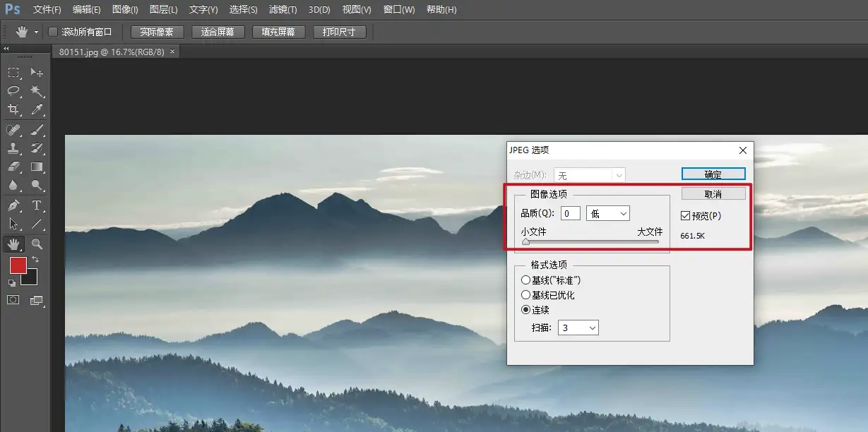This screenshot has width=868, height=432.
Task: Select the Zoom tool in toolbox
Action: click(37, 244)
